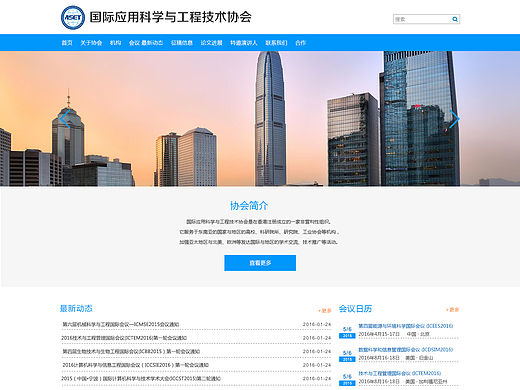Click the search magnifier icon
Image resolution: width=520 pixels, height=390 pixels.
[x=455, y=19]
